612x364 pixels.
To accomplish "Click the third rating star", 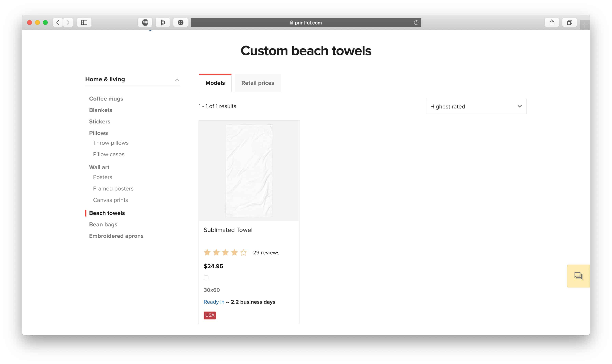I will click(x=225, y=252).
